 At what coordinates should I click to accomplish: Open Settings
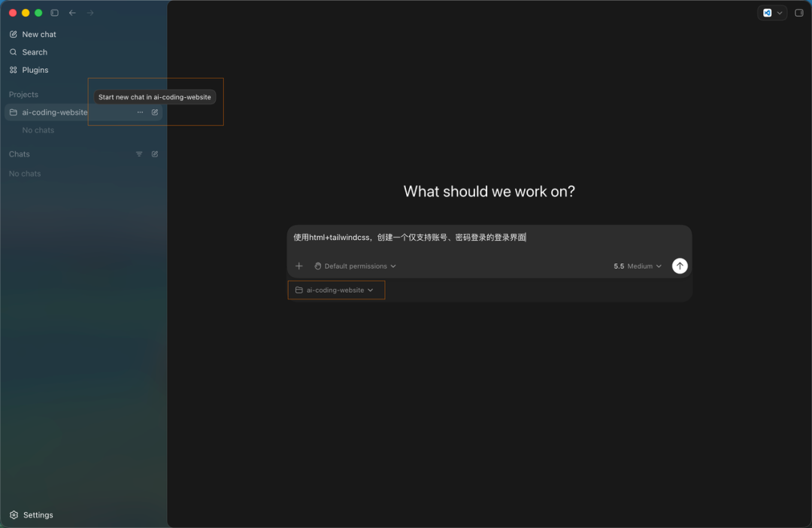tap(31, 515)
